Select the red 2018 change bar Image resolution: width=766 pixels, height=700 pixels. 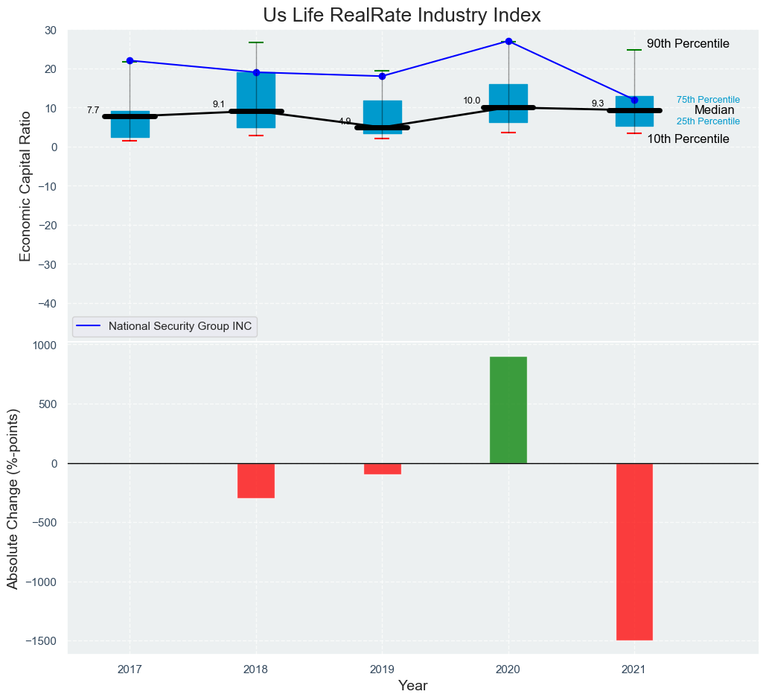click(x=256, y=480)
